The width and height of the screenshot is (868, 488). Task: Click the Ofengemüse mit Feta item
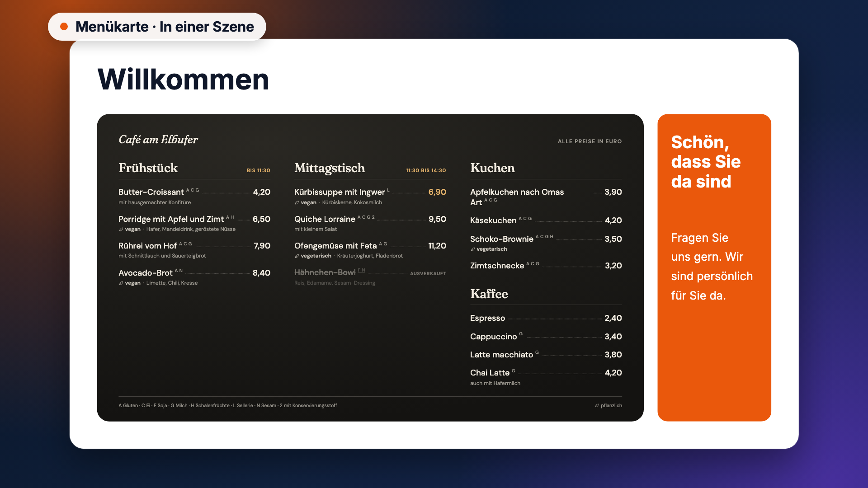click(x=335, y=246)
